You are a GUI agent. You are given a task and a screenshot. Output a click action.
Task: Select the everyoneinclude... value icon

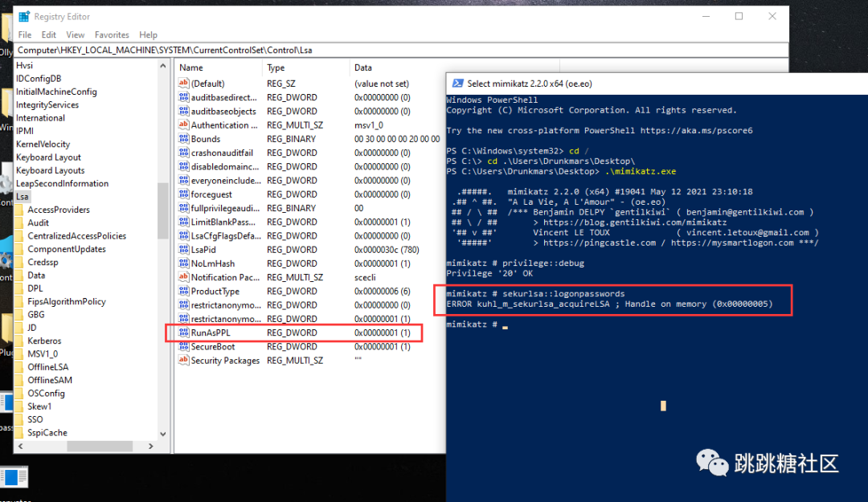(183, 180)
